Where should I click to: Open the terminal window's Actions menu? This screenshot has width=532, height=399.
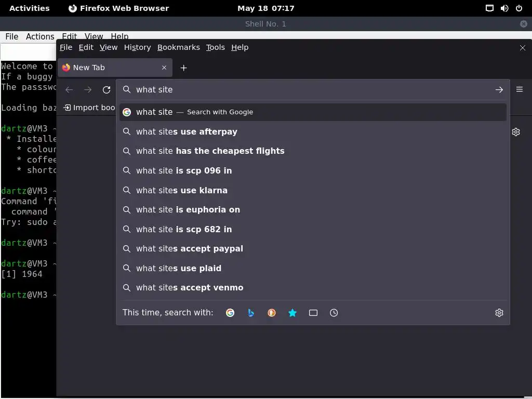coord(40,36)
